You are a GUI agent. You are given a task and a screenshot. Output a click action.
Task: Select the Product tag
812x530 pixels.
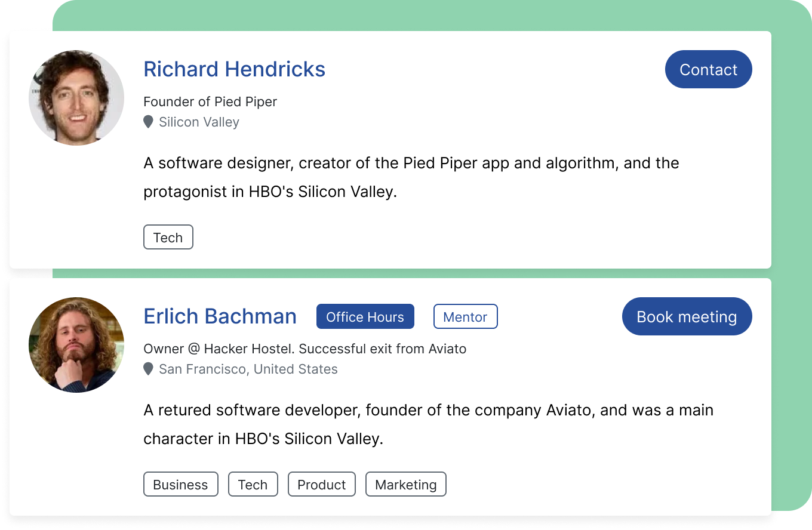tap(321, 484)
